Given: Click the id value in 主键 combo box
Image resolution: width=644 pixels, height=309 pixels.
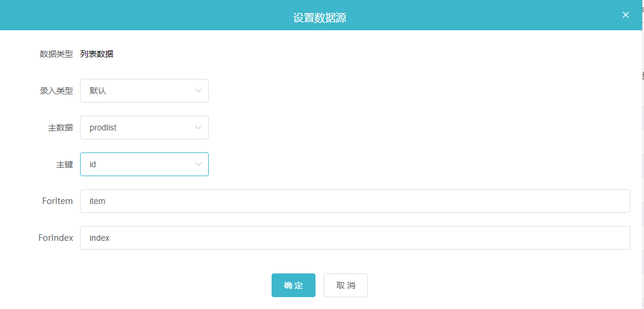Looking at the screenshot, I should coord(93,164).
